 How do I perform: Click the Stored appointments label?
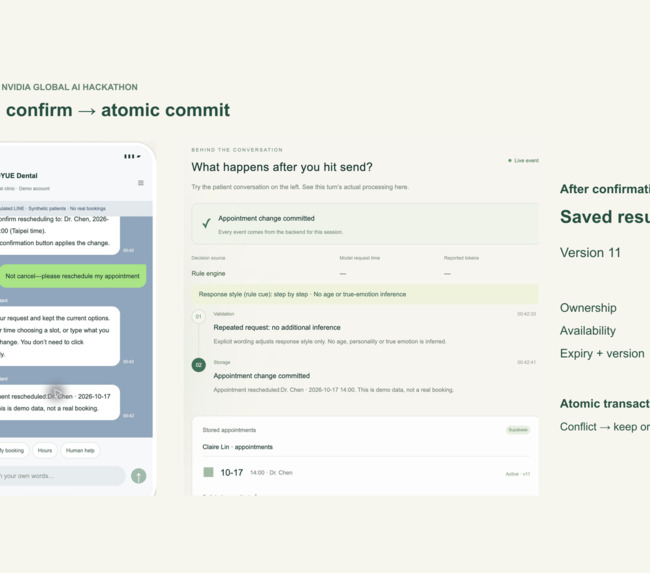pyautogui.click(x=229, y=430)
